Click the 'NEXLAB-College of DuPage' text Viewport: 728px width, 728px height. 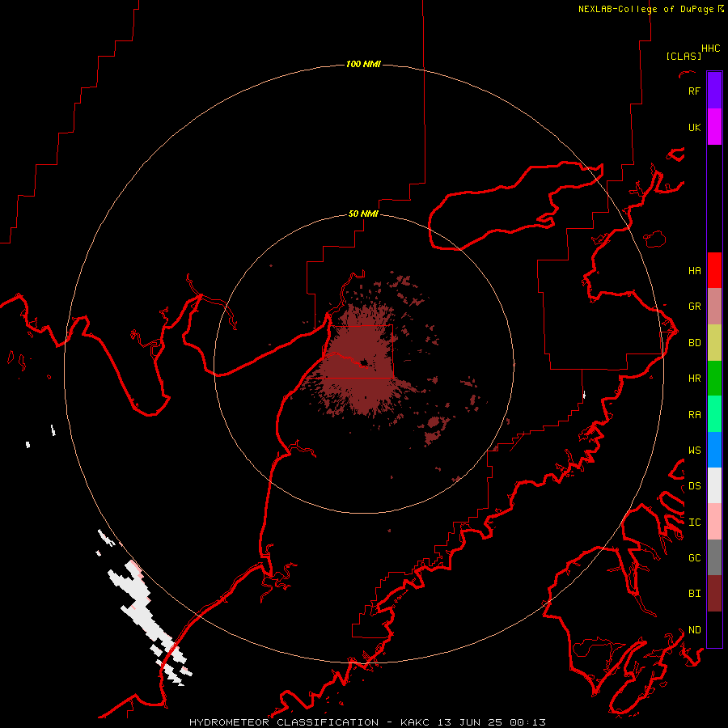point(645,9)
